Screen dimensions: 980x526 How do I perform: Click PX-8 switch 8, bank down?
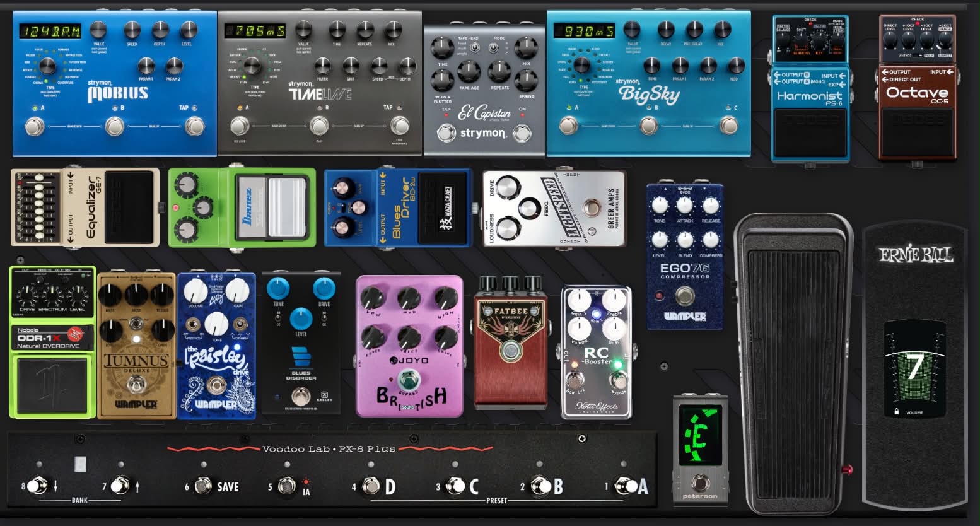pos(37,486)
